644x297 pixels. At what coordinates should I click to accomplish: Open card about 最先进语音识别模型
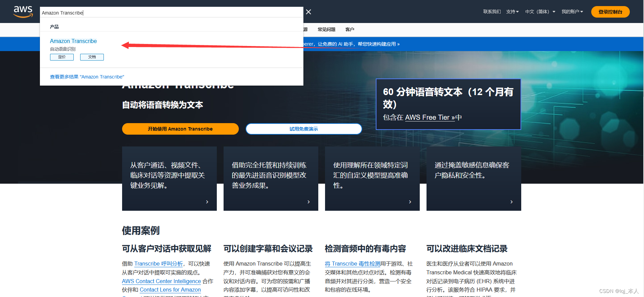(x=271, y=179)
